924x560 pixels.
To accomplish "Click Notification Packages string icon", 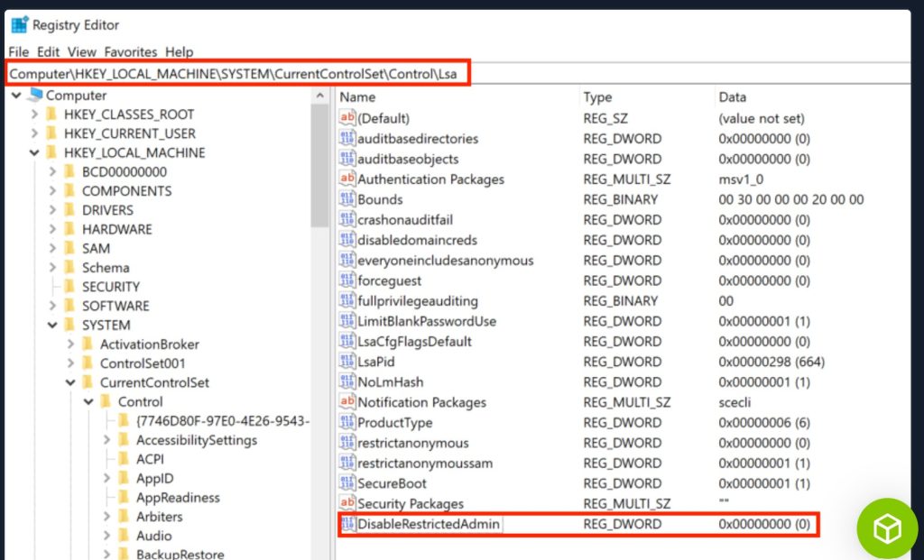I will [347, 401].
